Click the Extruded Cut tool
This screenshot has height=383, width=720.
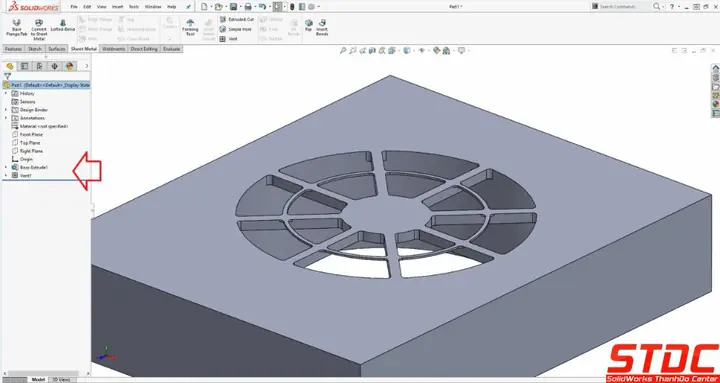(x=236, y=19)
